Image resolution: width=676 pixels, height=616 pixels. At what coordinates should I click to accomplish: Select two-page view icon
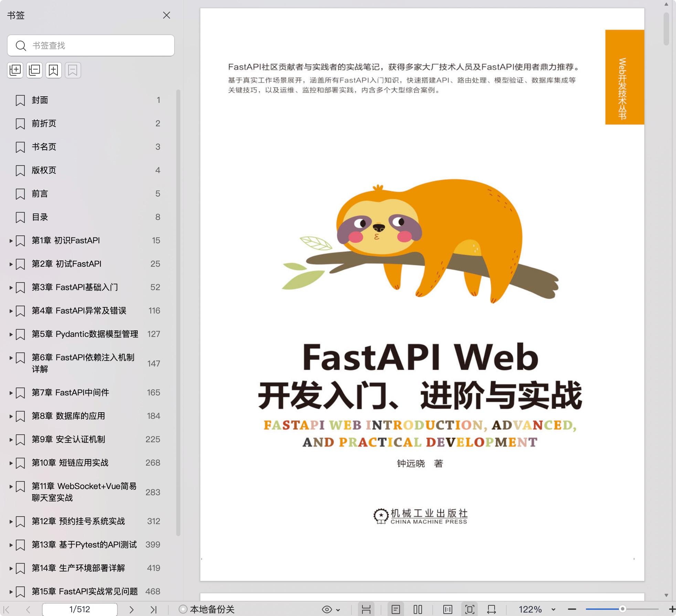[418, 609]
